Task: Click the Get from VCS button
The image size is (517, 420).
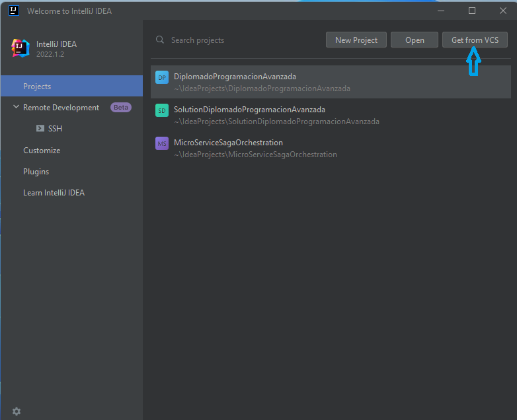Action: coord(475,40)
